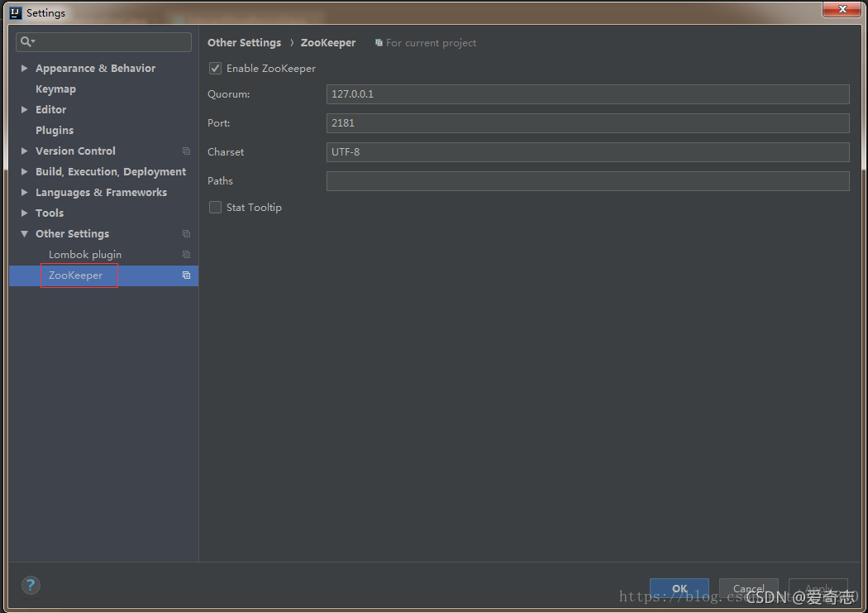Image resolution: width=868 pixels, height=613 pixels.
Task: Close the Settings dialog window
Action: (842, 9)
